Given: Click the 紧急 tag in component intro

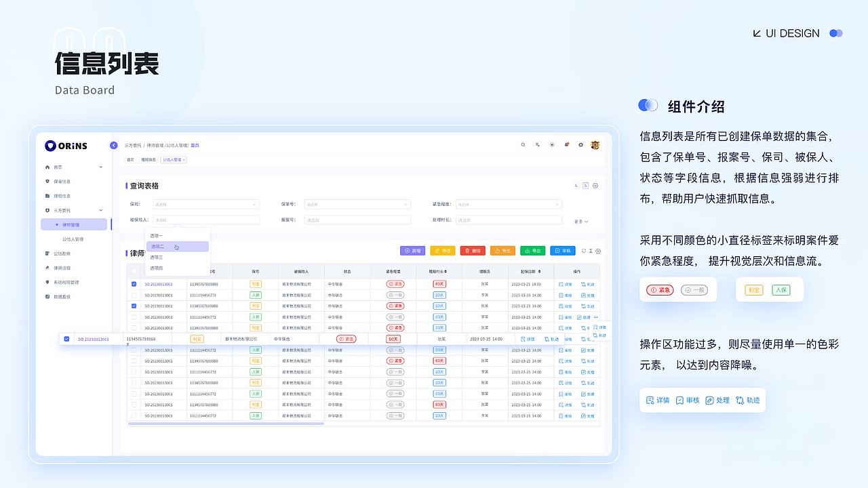Looking at the screenshot, I should coord(660,289).
